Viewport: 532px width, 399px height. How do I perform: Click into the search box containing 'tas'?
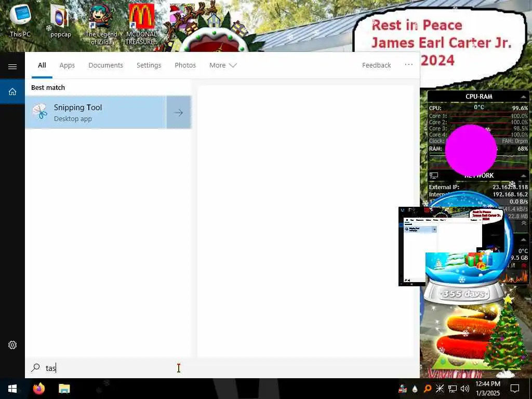(222, 368)
